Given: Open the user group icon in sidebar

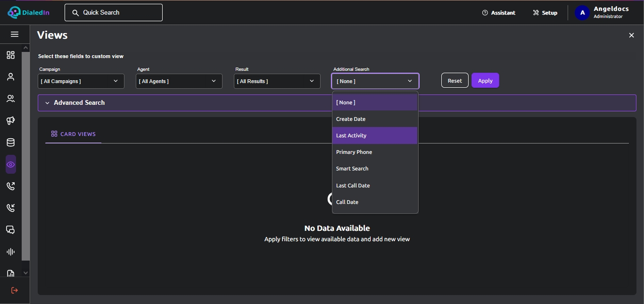Looking at the screenshot, I should 10,99.
